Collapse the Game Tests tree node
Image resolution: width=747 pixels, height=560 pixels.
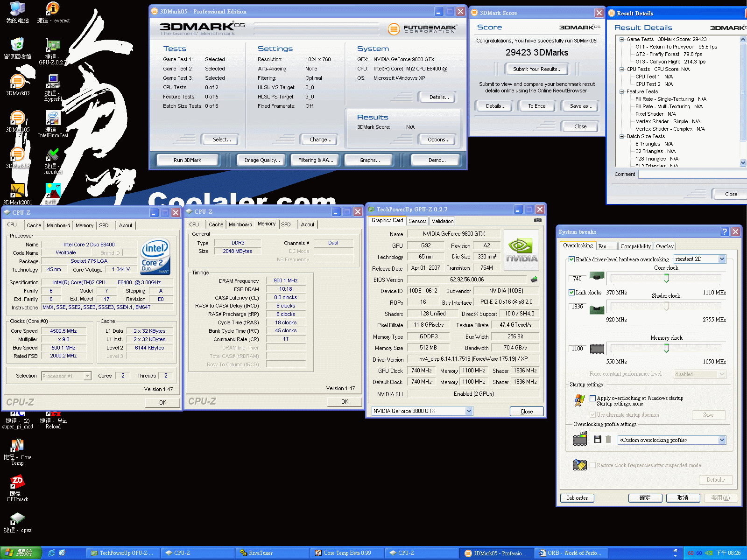coord(622,40)
